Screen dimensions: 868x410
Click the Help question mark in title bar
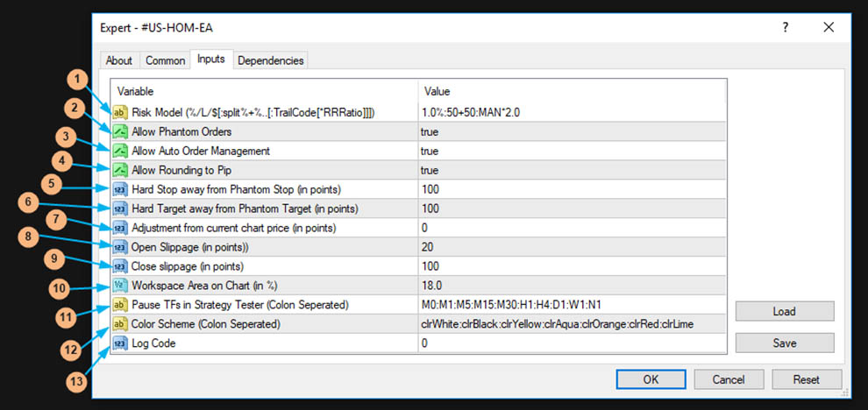tap(786, 28)
